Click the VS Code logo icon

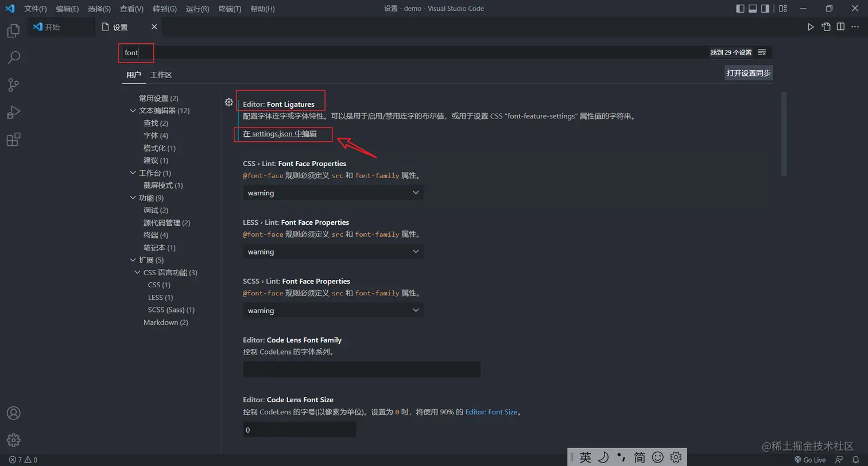point(10,9)
